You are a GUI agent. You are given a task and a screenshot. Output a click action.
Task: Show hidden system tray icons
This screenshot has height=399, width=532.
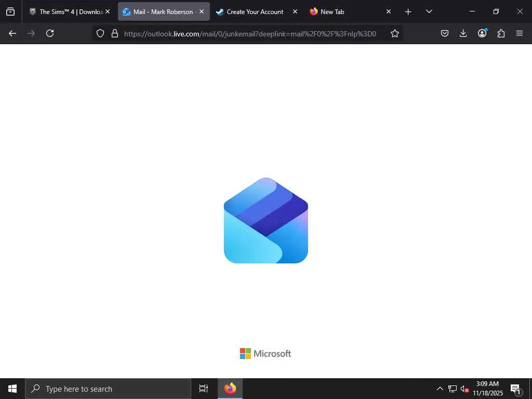440,389
